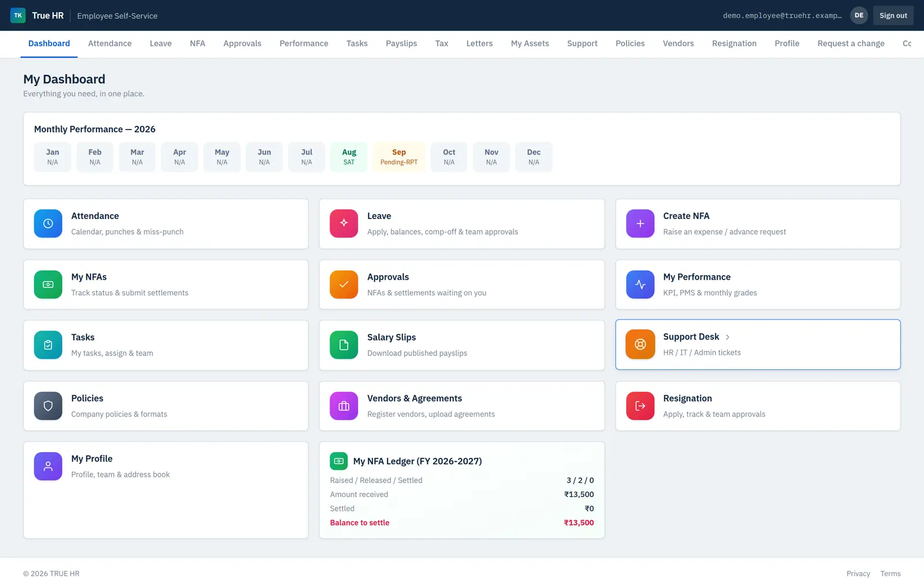Click the Employee Self-Service header text
The image size is (924, 578).
pos(117,16)
